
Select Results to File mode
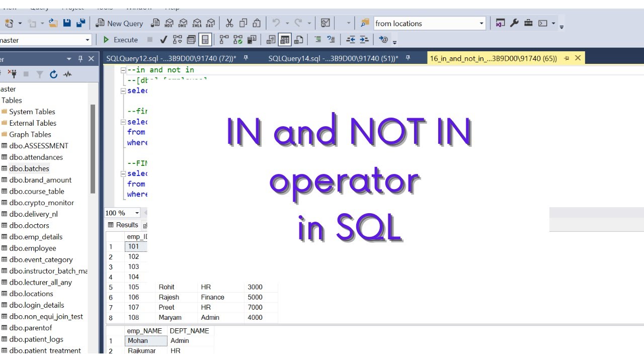298,40
